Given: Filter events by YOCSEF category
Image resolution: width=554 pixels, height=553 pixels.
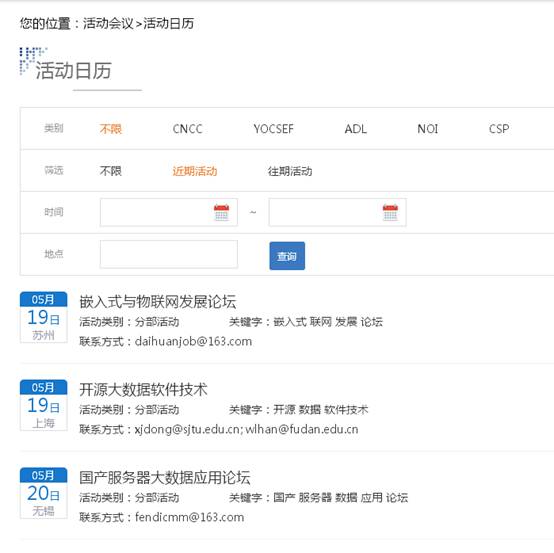Looking at the screenshot, I should [x=273, y=129].
